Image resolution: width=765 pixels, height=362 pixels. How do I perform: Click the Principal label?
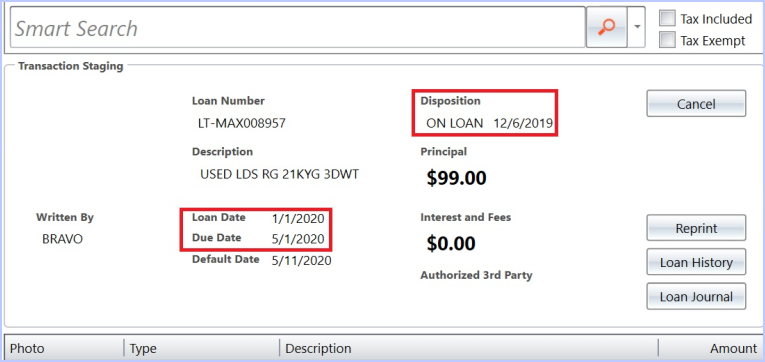(x=443, y=152)
